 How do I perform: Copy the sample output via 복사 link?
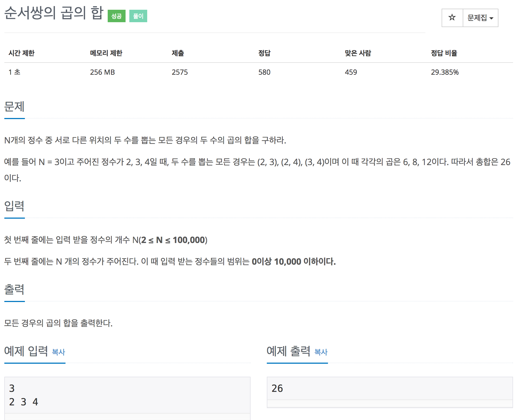[x=321, y=352]
